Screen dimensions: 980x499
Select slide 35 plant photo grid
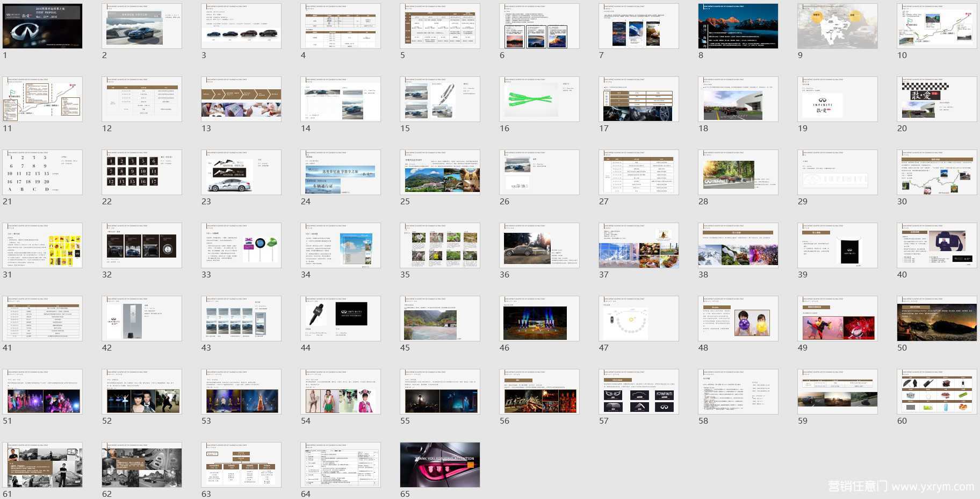pos(440,246)
